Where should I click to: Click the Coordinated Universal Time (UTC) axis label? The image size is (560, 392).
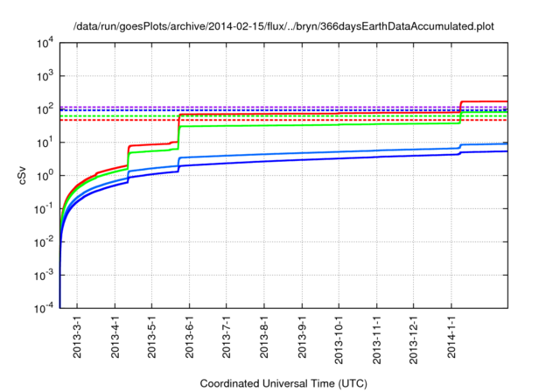[283, 383]
